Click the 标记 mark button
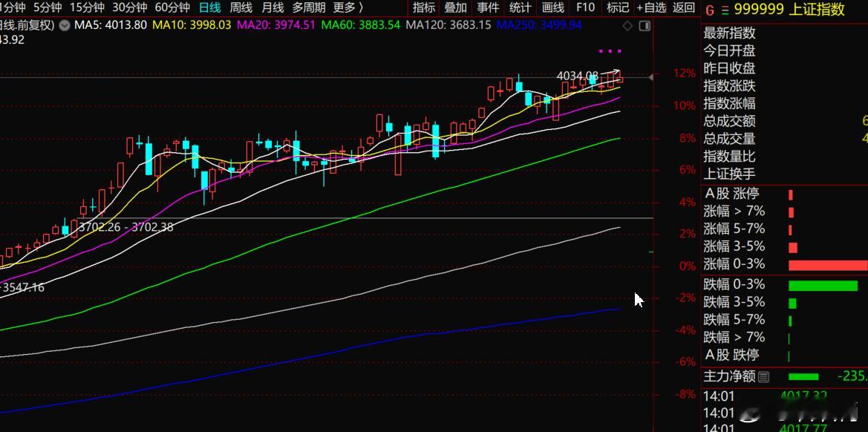Image resolution: width=868 pixels, height=432 pixels. (618, 7)
